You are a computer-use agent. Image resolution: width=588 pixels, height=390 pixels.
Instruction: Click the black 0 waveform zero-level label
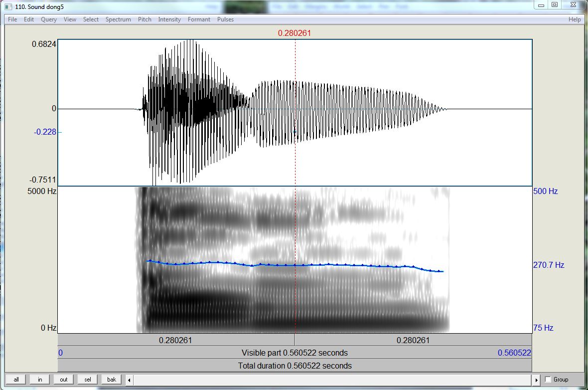pyautogui.click(x=54, y=109)
